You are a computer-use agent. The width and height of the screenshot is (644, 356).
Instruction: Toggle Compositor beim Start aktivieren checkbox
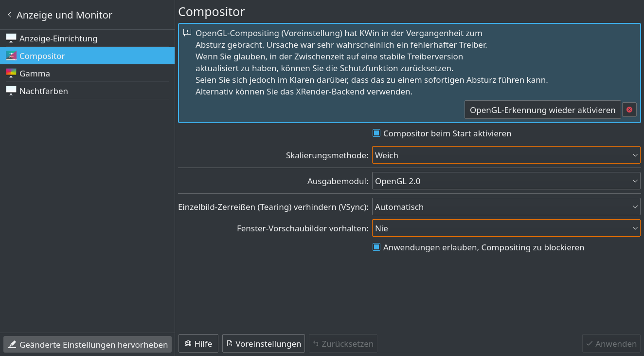click(376, 133)
